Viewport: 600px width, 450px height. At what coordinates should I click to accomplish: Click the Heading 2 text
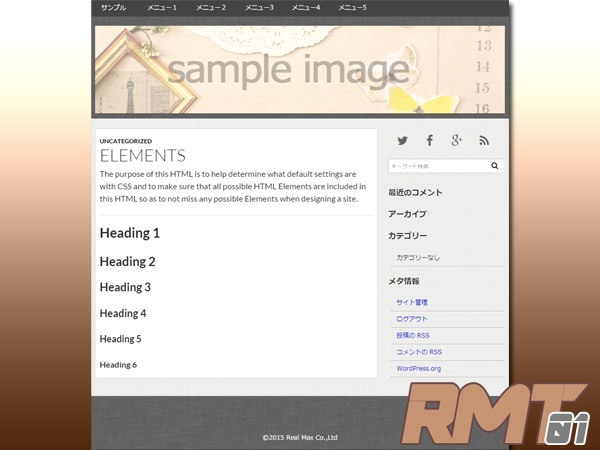127,262
